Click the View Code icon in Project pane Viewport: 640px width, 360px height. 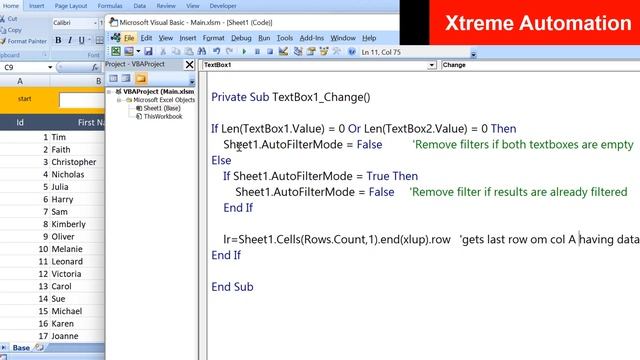click(113, 78)
